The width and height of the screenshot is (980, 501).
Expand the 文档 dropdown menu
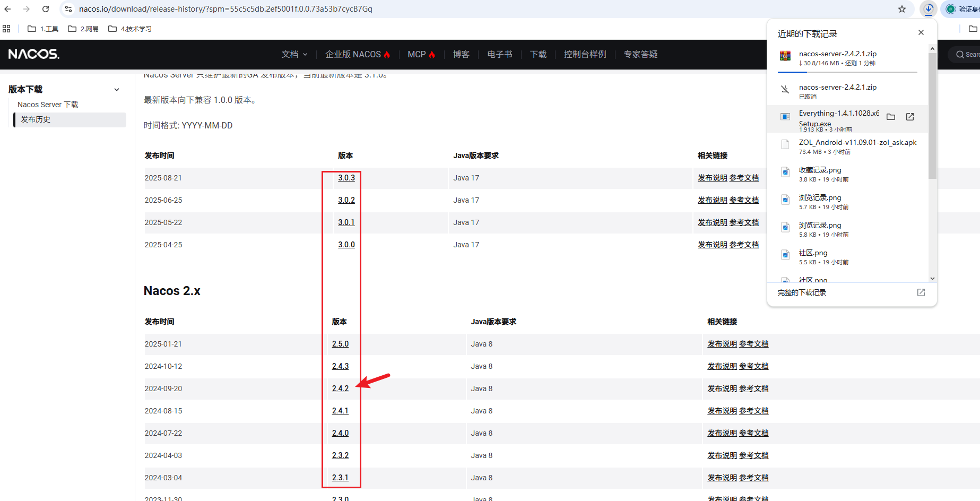pos(294,54)
